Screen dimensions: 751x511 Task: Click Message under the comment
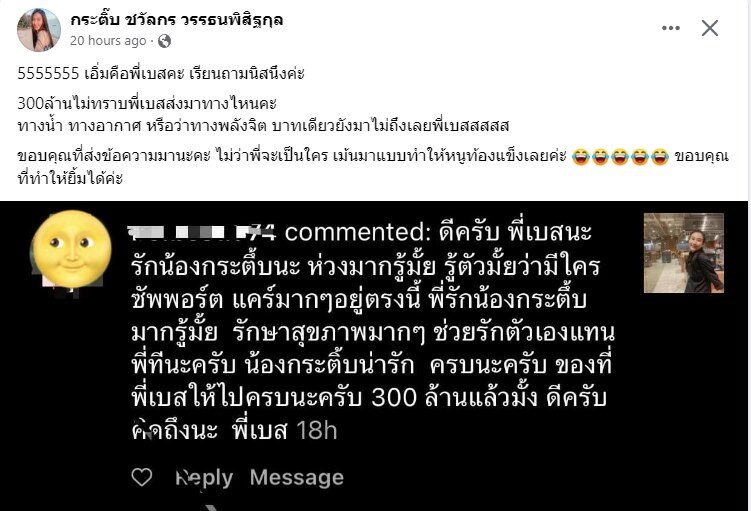[297, 477]
